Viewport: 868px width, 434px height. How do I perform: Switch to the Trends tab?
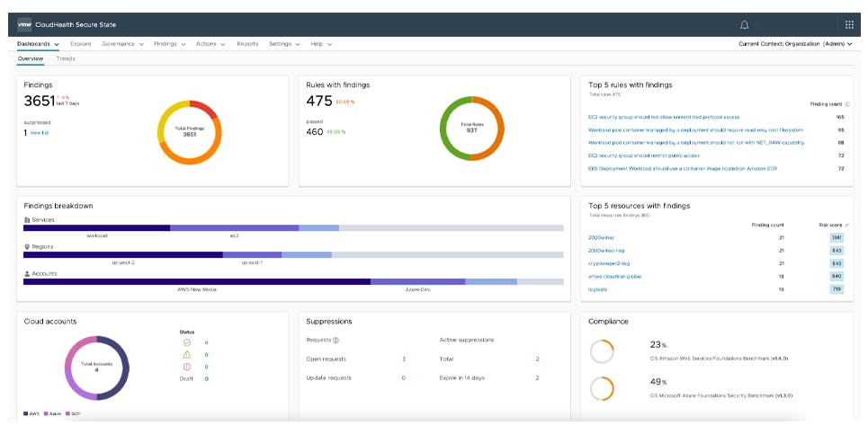(x=66, y=58)
